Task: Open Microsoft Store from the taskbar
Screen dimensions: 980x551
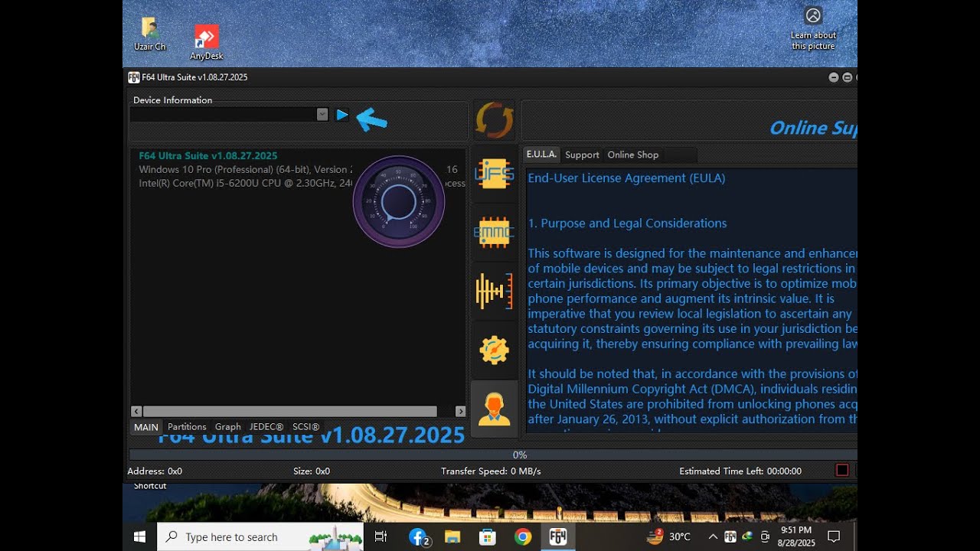Action: pos(488,537)
